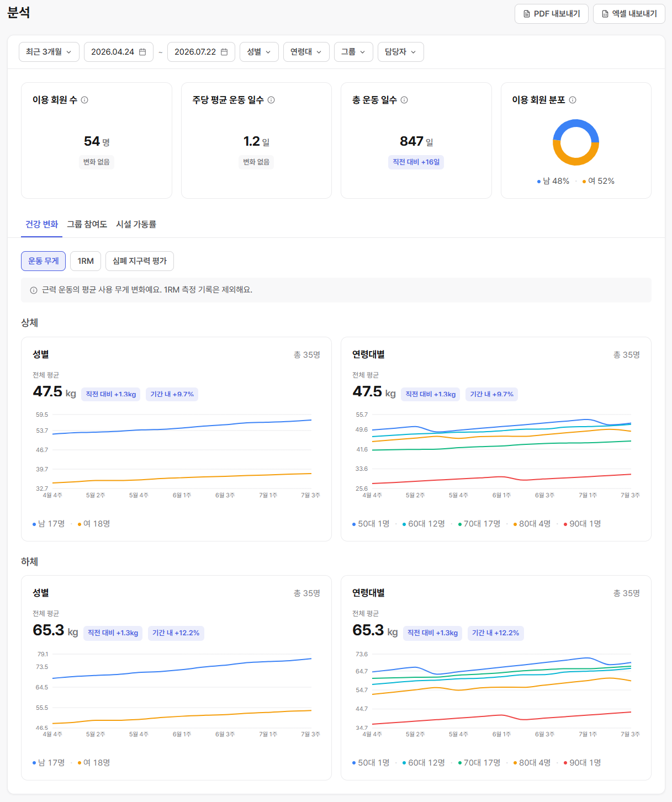This screenshot has height=802, width=672.
Task: Click the 47.5 kg value in 상체 성별
Action: [54, 392]
